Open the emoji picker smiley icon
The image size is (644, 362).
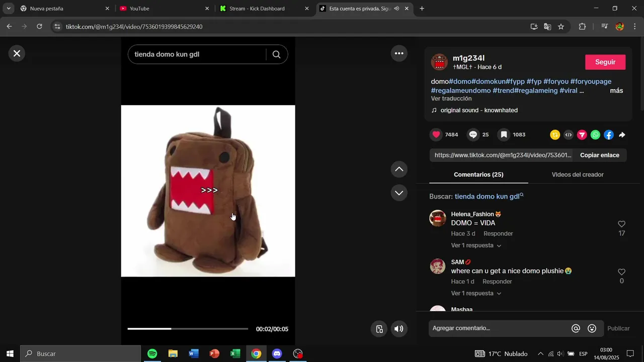point(592,328)
